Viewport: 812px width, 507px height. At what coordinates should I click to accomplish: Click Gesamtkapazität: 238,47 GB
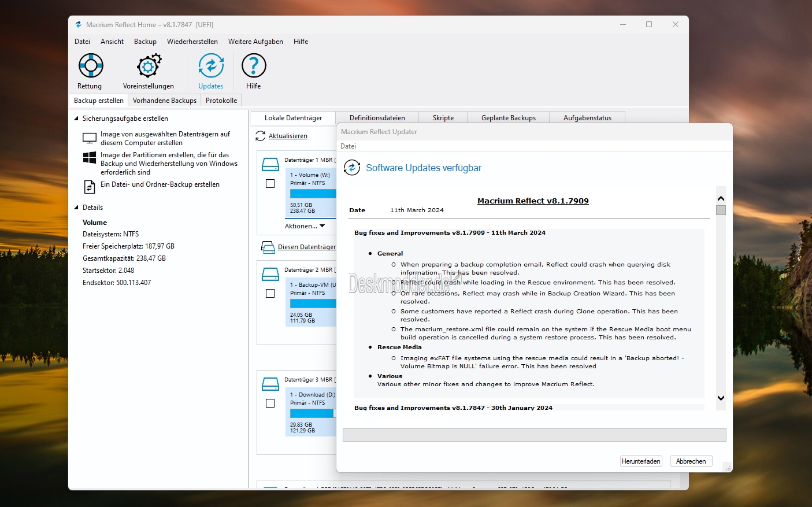pyautogui.click(x=124, y=258)
